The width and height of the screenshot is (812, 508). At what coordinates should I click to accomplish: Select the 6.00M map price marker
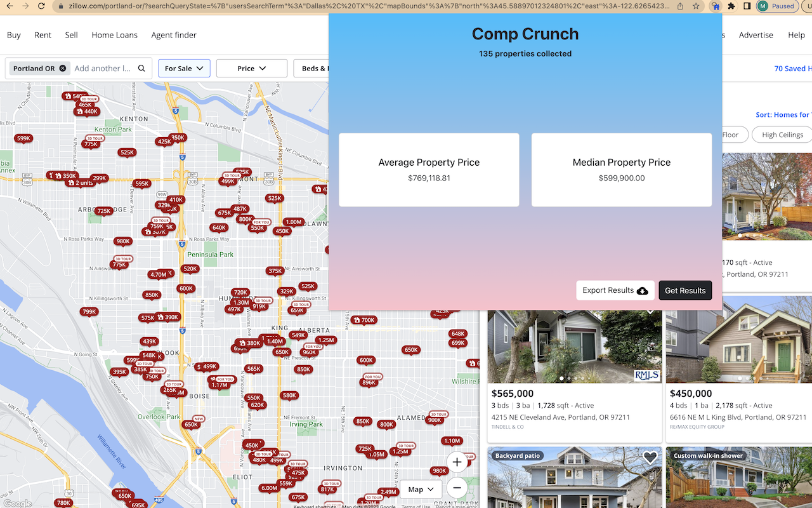coord(269,488)
